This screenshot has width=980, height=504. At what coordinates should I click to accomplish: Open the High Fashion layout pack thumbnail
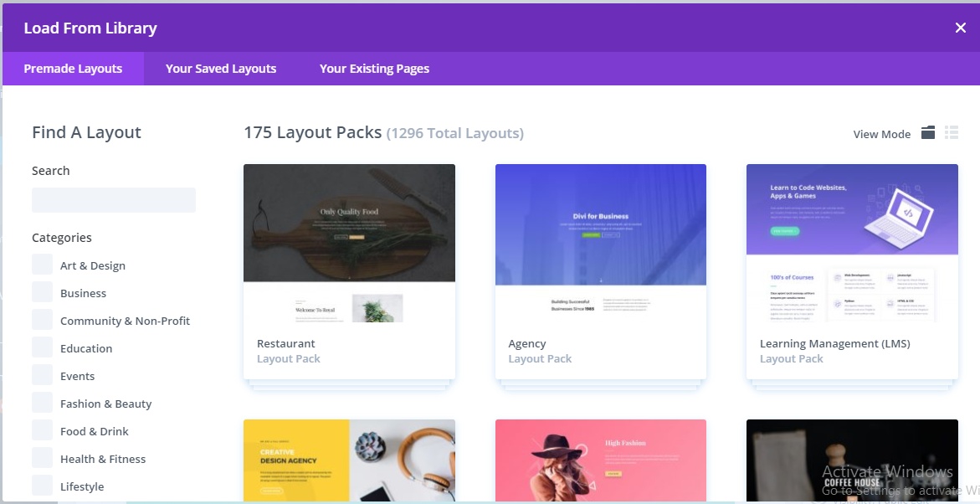pos(601,460)
